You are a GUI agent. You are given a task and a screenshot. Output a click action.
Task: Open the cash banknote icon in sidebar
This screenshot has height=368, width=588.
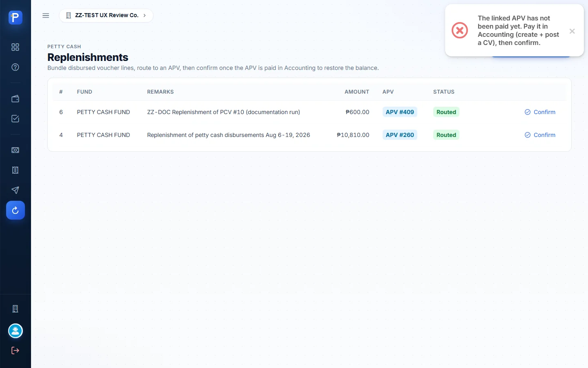point(16,150)
